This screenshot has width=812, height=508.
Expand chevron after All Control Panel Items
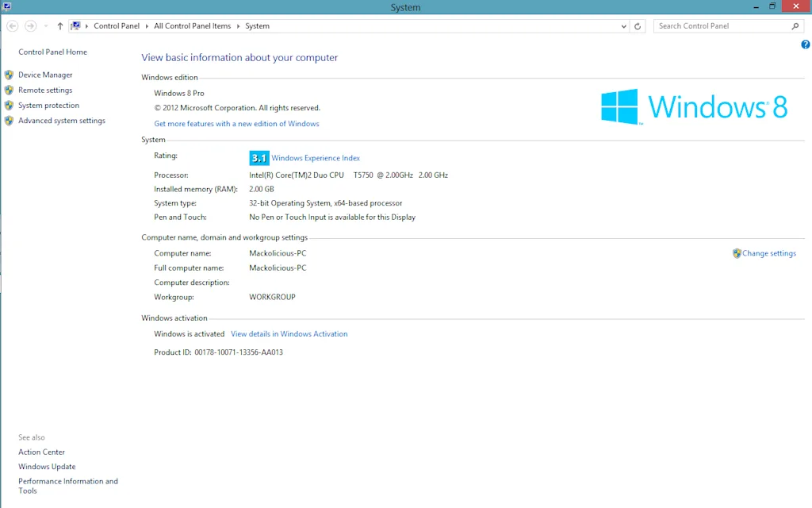(x=238, y=26)
